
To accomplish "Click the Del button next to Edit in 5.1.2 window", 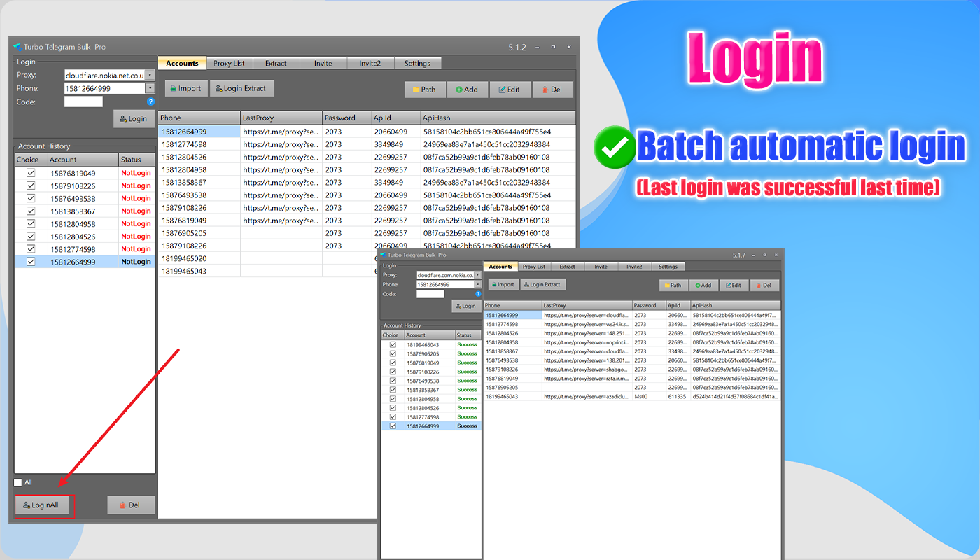I will [553, 90].
